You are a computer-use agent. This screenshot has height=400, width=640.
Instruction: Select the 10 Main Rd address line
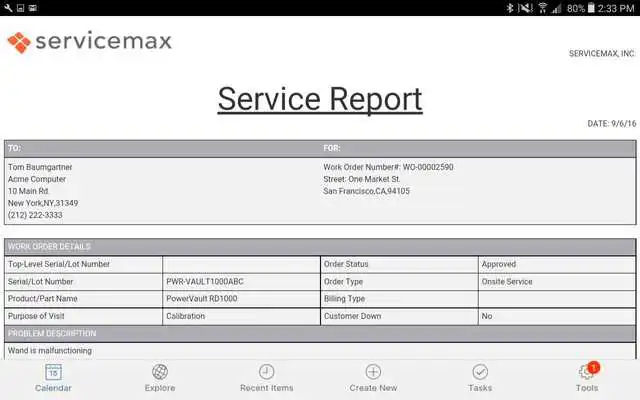28,191
